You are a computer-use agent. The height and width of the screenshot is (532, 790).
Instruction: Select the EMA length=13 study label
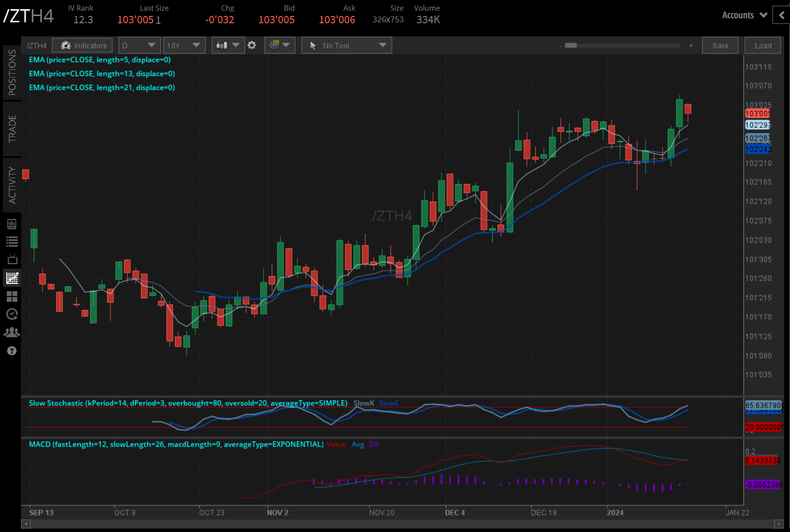tap(102, 74)
